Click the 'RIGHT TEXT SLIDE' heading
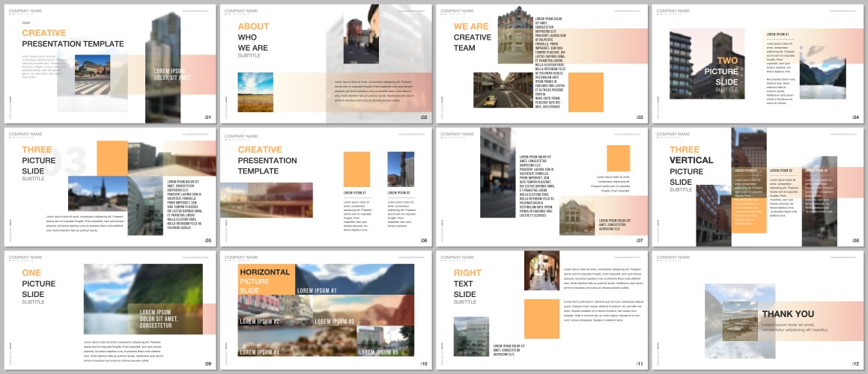868x374 pixels. 468,284
